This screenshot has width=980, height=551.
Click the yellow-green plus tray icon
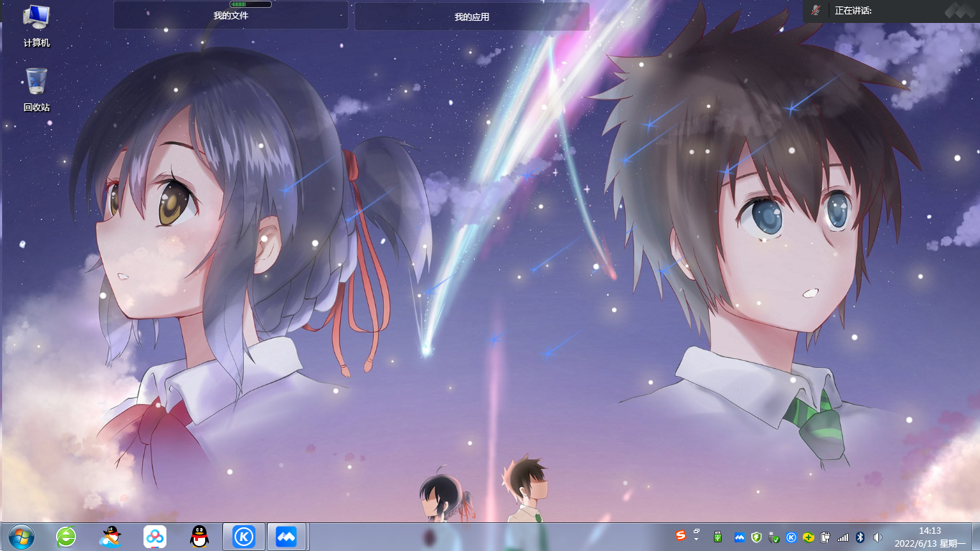pyautogui.click(x=809, y=537)
